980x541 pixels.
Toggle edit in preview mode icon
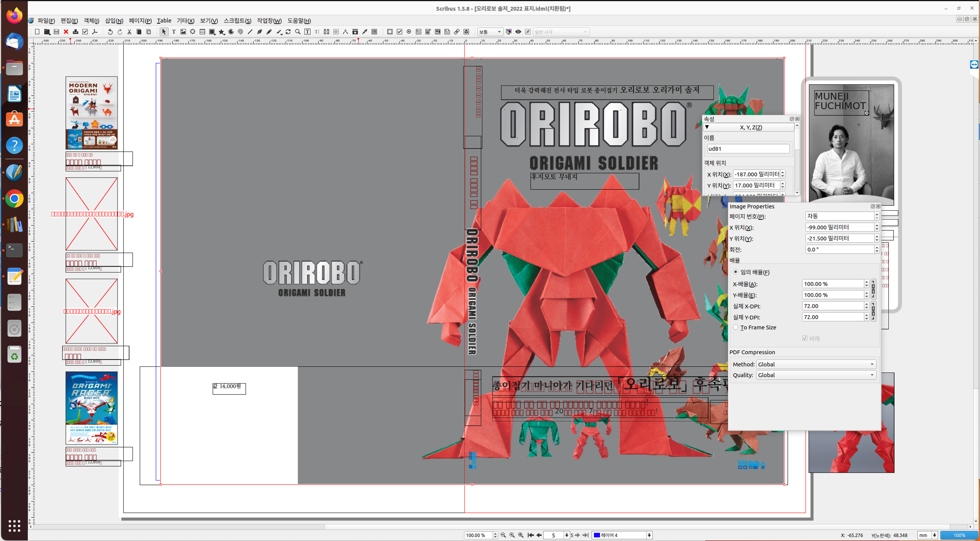click(528, 32)
